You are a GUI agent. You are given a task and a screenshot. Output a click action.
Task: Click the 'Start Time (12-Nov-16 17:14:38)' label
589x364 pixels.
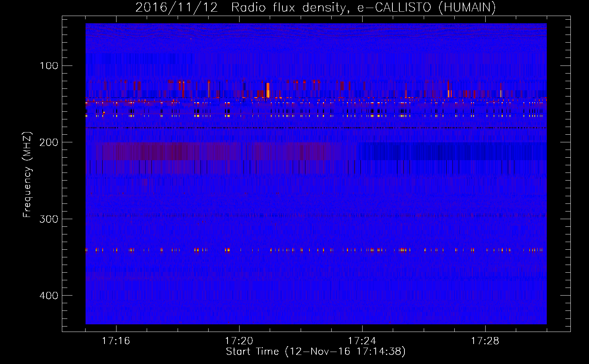click(x=316, y=352)
